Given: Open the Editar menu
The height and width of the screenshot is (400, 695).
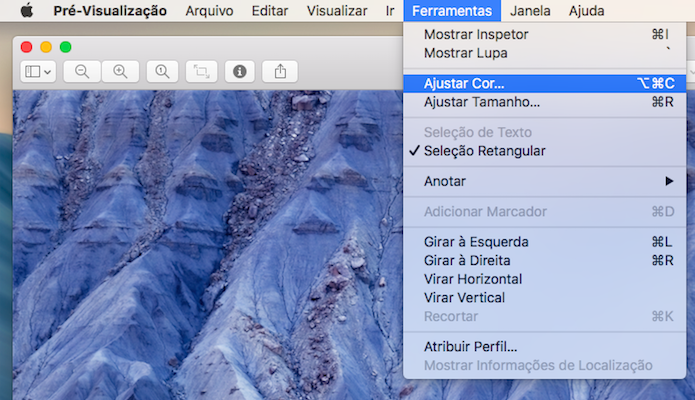Looking at the screenshot, I should (x=269, y=11).
